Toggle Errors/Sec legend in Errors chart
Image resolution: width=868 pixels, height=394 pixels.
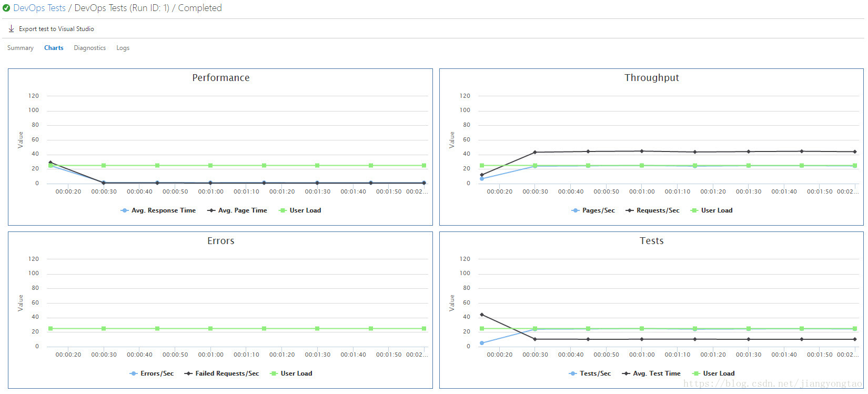point(152,373)
